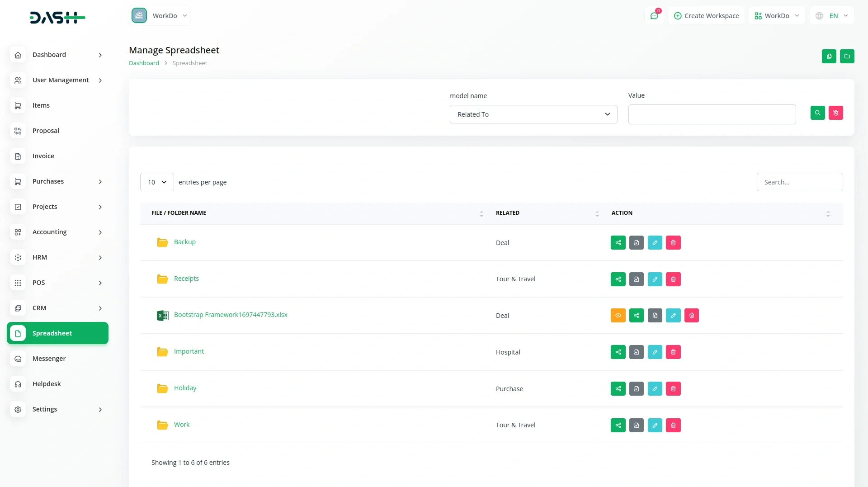Click the green folder button at top right
Viewport: 868px width, 487px height.
pos(847,57)
